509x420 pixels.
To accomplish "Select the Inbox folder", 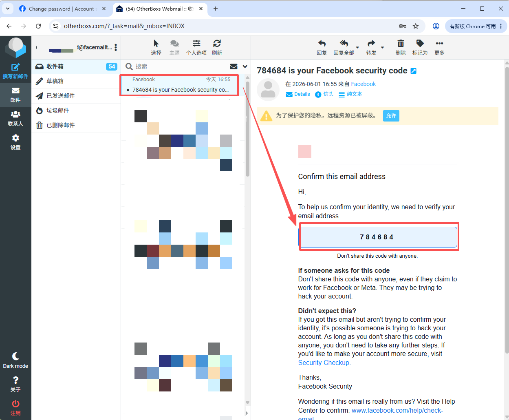I will pos(76,66).
